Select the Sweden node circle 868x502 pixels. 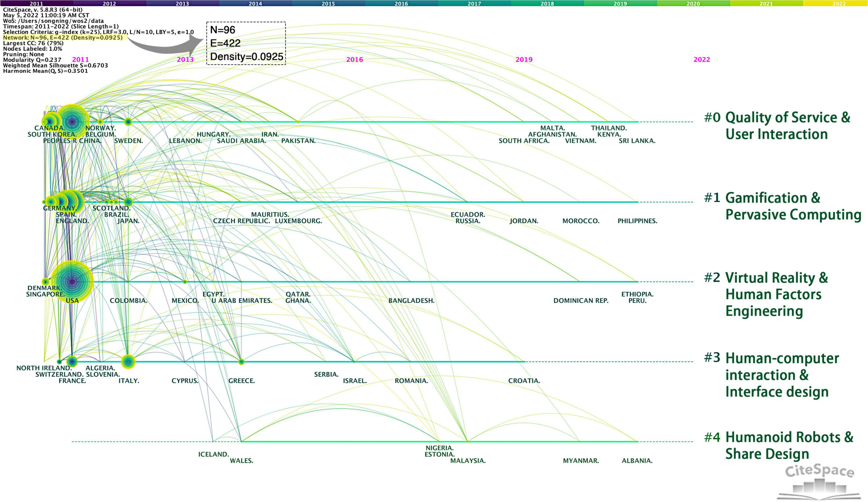point(128,122)
